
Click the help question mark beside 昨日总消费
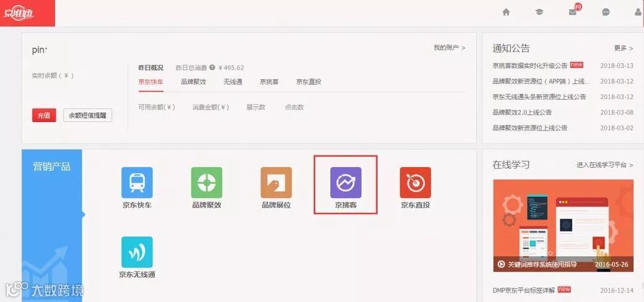click(212, 67)
